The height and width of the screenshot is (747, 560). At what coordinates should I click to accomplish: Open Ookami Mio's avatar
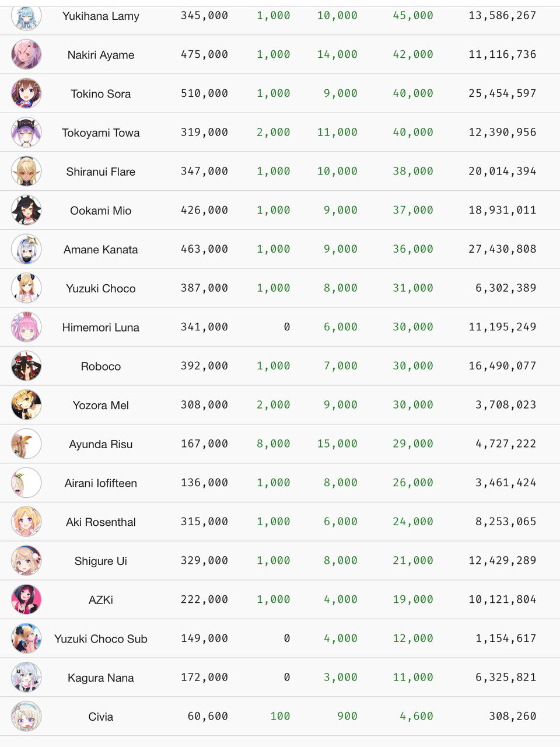point(26,210)
